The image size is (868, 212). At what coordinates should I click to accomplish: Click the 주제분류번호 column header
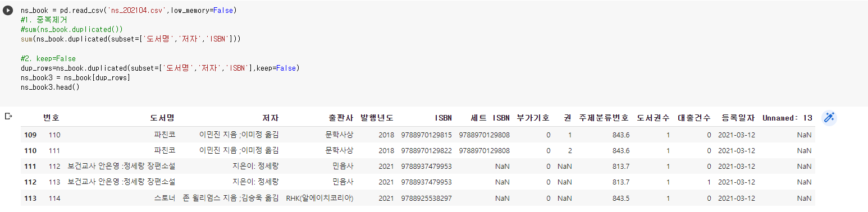pos(604,118)
